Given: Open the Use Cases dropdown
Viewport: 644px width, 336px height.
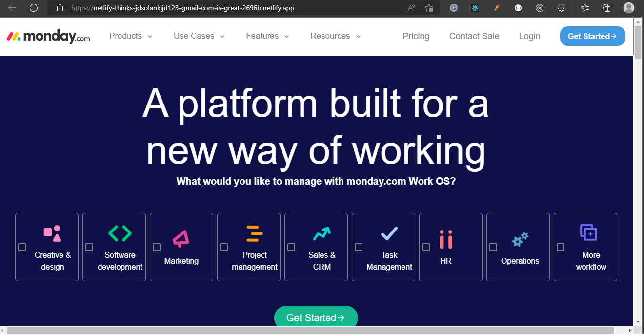Looking at the screenshot, I should [199, 36].
